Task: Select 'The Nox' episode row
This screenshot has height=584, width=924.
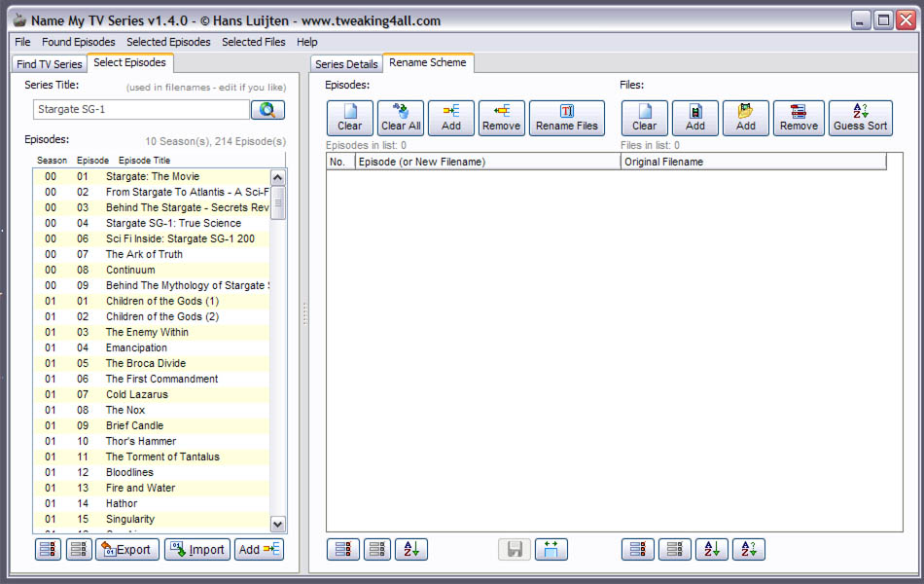Action: point(152,410)
